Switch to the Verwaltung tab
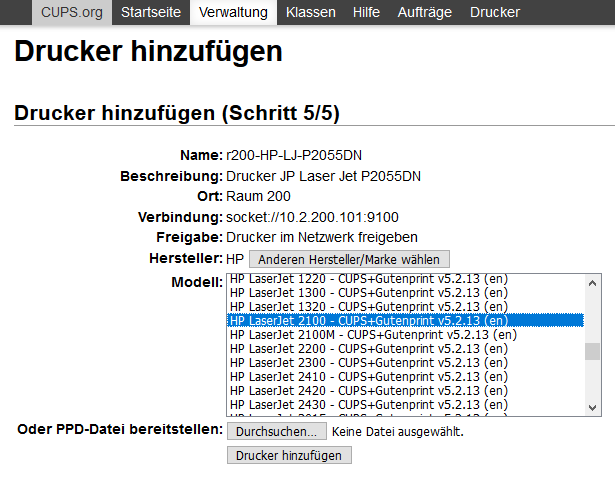615x494 pixels. pos(233,12)
